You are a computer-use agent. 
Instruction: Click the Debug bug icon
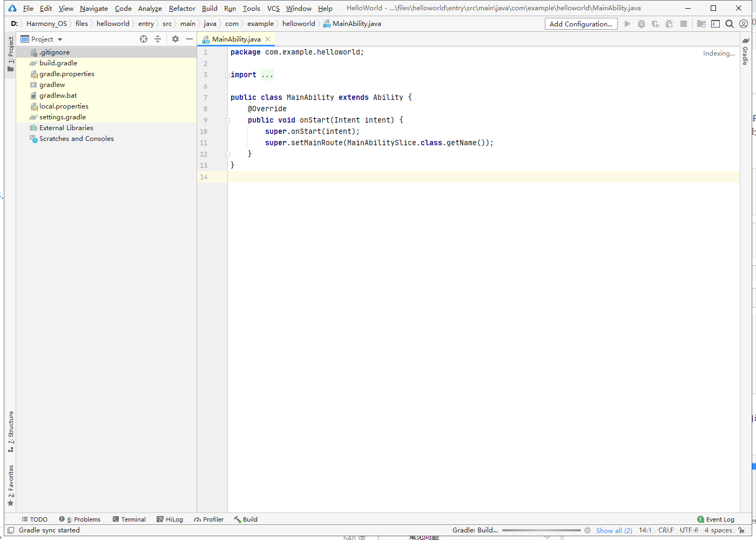(642, 24)
